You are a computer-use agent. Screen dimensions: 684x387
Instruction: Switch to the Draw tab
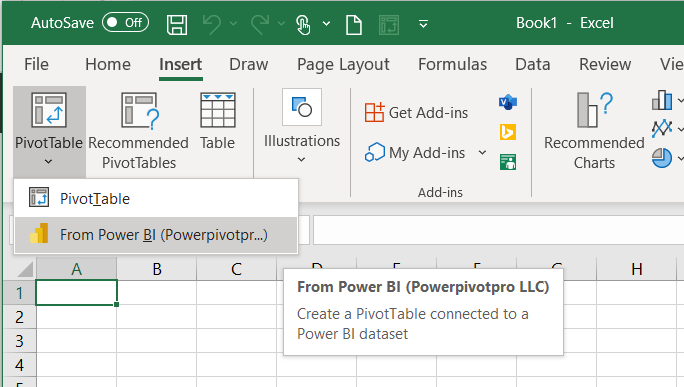pos(249,65)
